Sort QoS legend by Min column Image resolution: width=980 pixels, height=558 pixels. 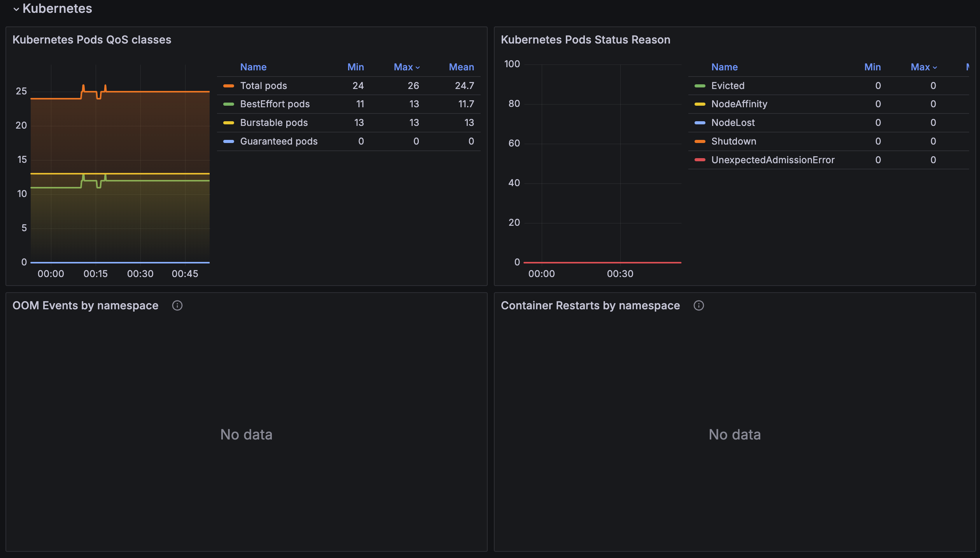[x=355, y=67]
